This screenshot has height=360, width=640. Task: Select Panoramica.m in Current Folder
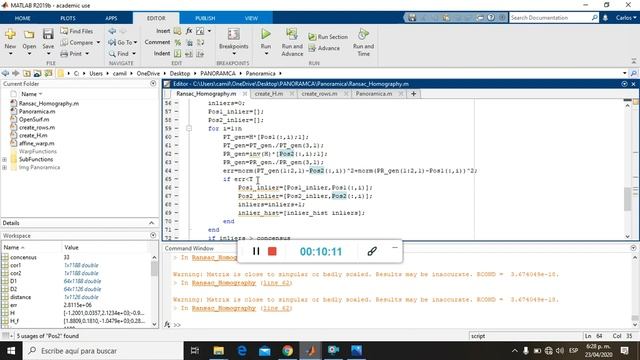coord(37,111)
